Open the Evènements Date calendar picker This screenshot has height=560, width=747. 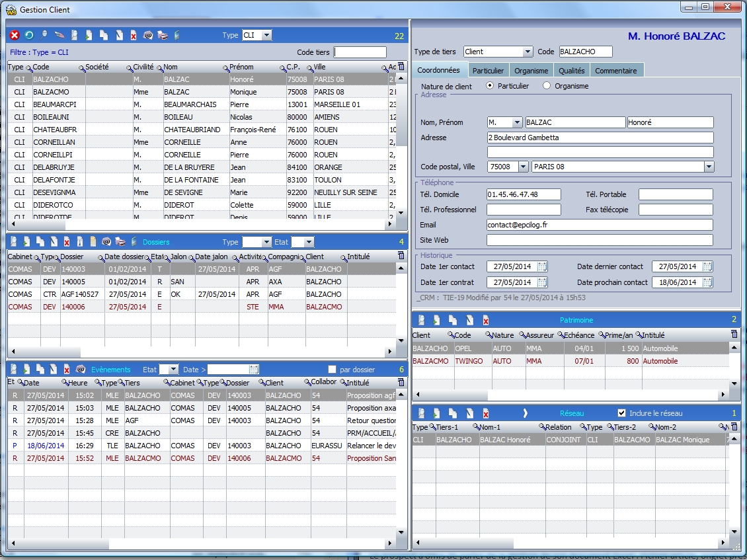point(254,370)
